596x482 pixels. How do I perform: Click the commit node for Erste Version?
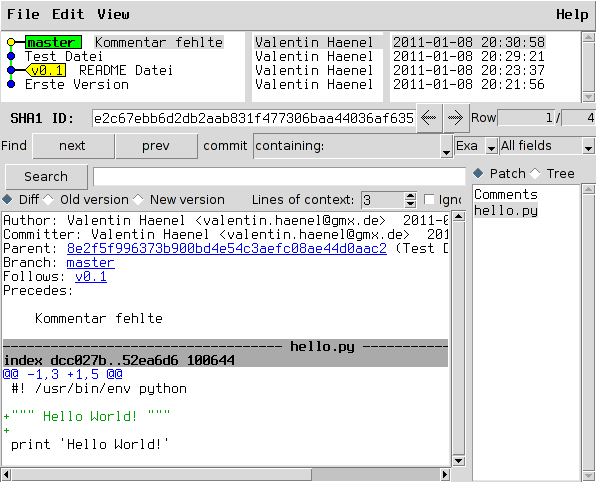click(x=11, y=84)
